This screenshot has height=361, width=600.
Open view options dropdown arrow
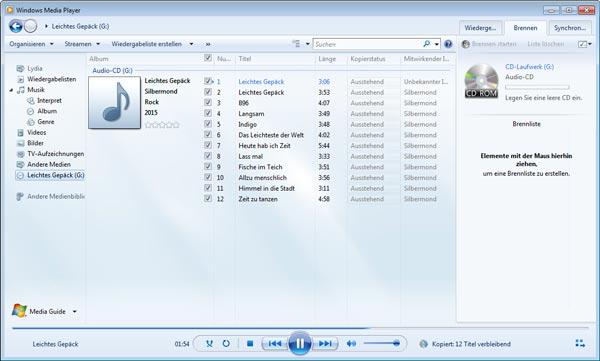coord(307,44)
